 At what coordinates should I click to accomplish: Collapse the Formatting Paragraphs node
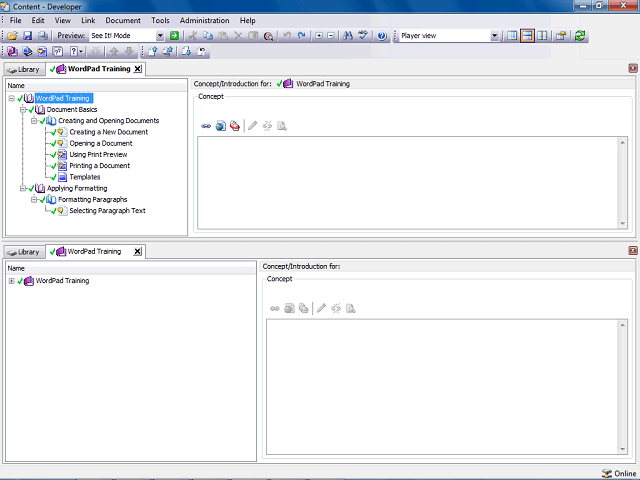pos(34,200)
